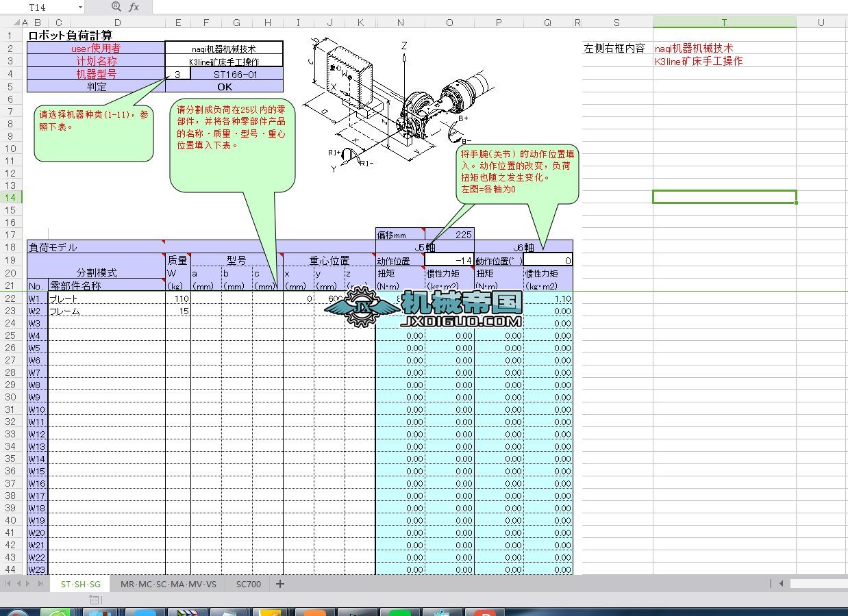Open the SC700 sheet tab

[x=248, y=584]
